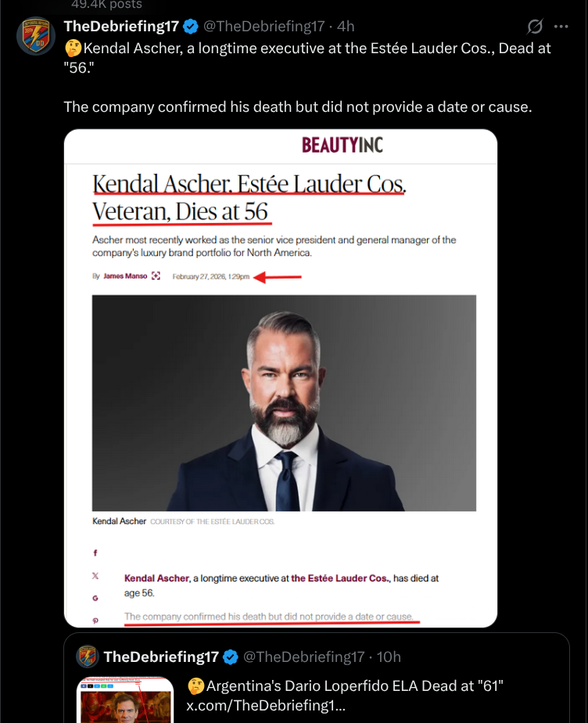Click the Facebook share icon in the article
588x723 pixels.
tap(95, 553)
